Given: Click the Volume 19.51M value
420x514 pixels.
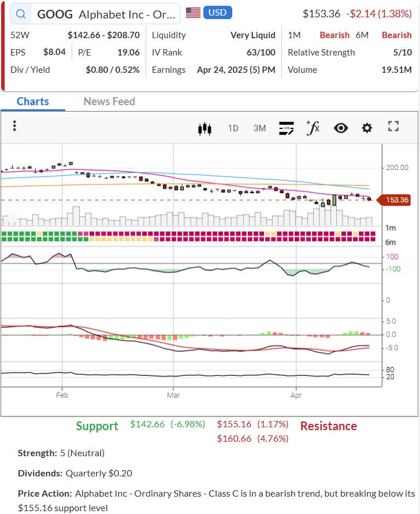Looking at the screenshot, I should (396, 70).
